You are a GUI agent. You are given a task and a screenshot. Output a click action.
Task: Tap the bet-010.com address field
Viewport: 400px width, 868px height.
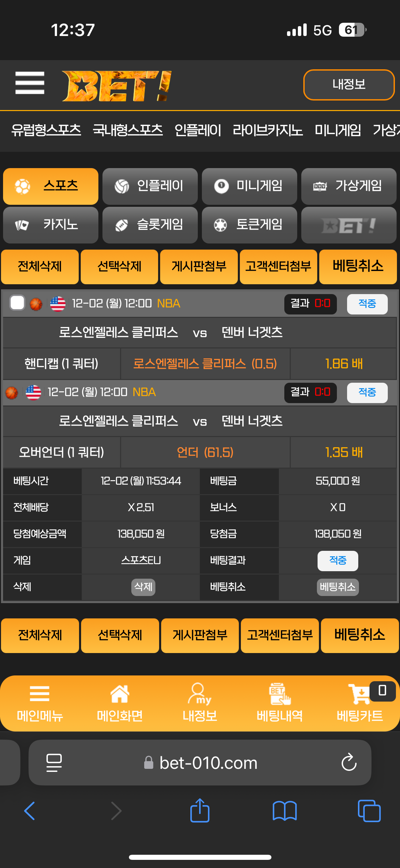pos(200,763)
